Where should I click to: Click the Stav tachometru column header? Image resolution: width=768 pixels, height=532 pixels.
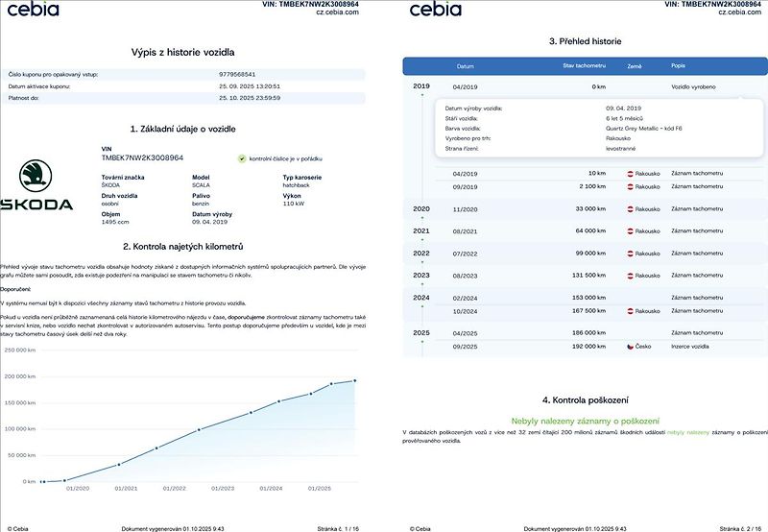(584, 65)
